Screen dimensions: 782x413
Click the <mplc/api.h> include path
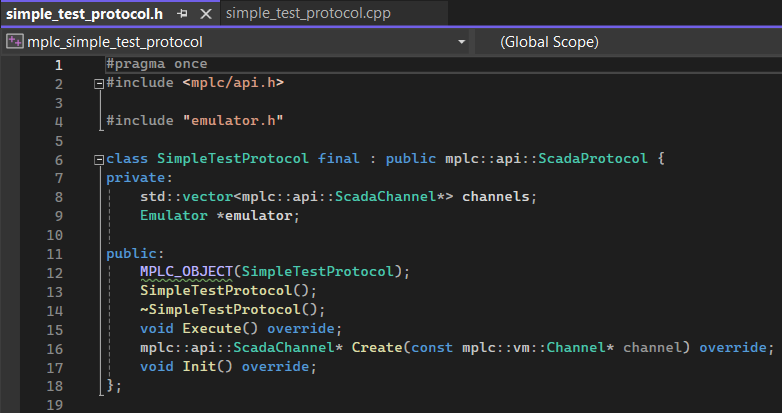[233, 83]
